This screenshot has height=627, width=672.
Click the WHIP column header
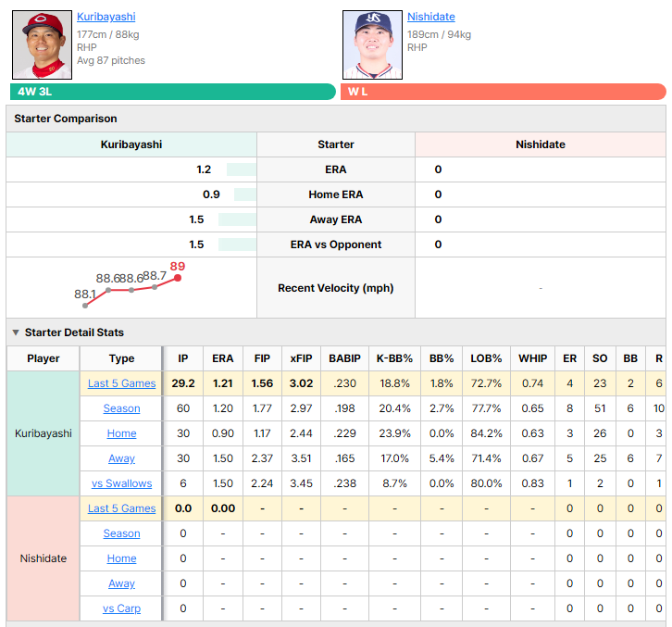click(533, 358)
